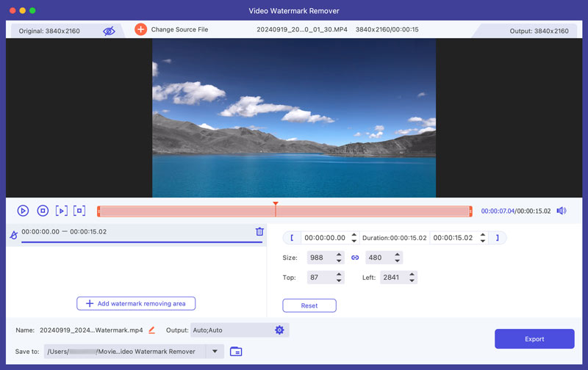Open output settings with the gear icon
Image resolution: width=588 pixels, height=370 pixels.
pos(279,330)
